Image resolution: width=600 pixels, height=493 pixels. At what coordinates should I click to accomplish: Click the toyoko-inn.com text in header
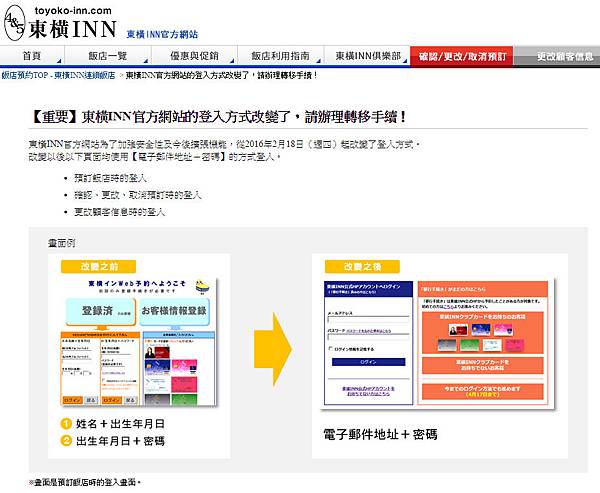(73, 11)
